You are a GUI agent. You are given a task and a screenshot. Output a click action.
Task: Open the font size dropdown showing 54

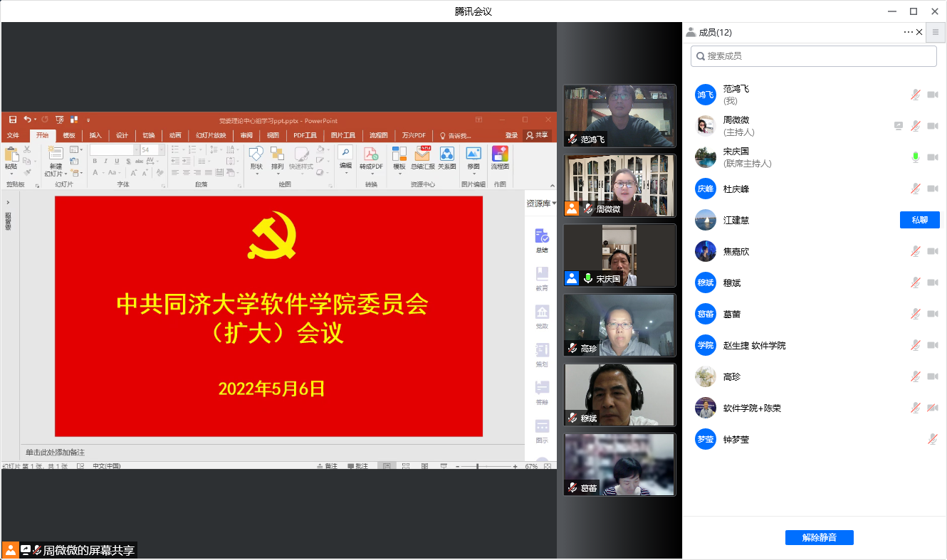162,150
